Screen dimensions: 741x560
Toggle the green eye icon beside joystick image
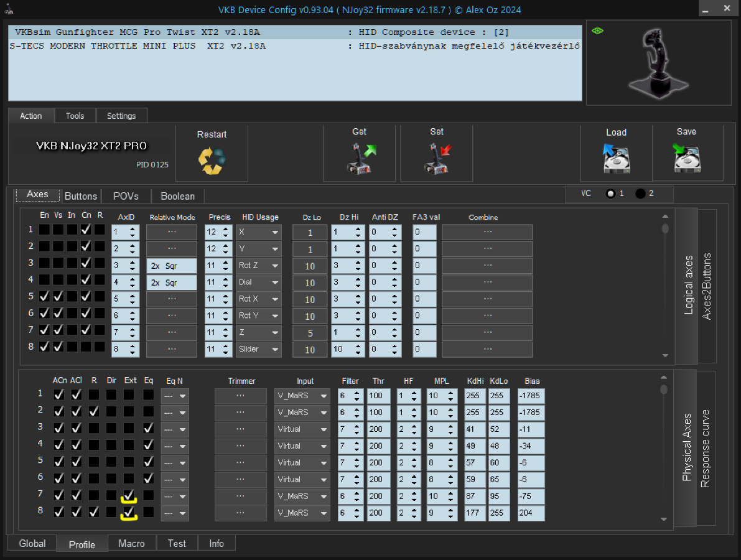[597, 30]
